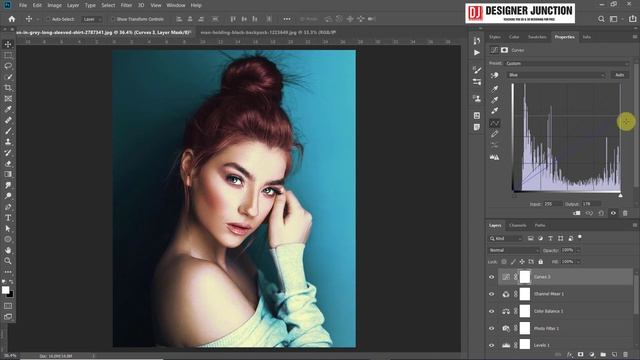Open the layer styles fx menu
640x360 pixels.
569,355
